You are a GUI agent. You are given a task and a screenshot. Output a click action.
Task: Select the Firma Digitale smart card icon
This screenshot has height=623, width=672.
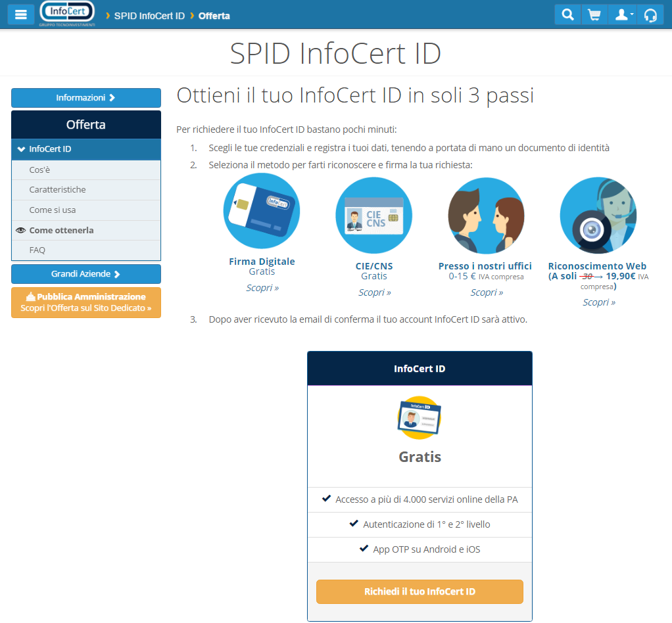[x=261, y=210]
